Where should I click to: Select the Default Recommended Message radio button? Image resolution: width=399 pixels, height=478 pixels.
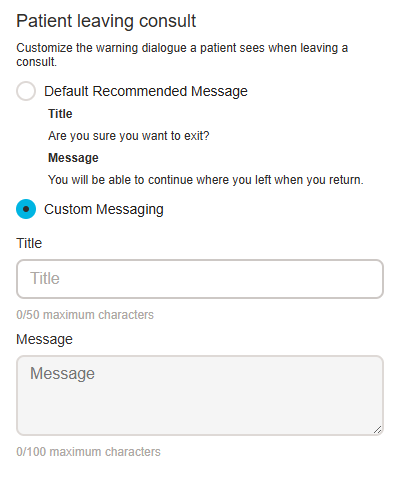26,91
